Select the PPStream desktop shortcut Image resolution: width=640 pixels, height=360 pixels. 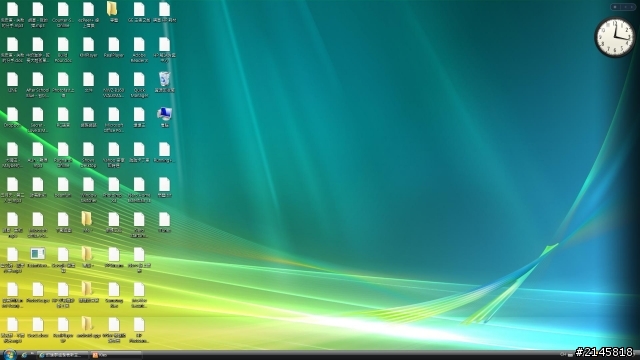[113, 258]
